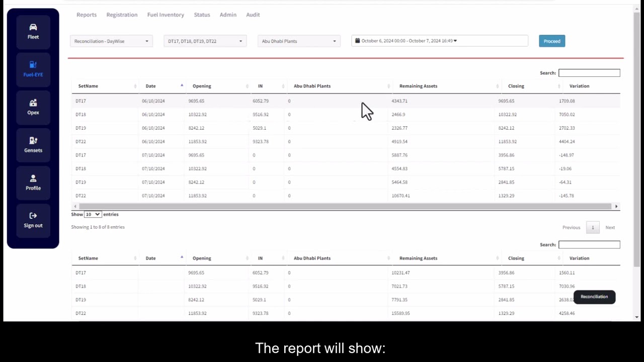Open the Opex sidebar icon
This screenshot has width=644, height=362.
tap(33, 103)
